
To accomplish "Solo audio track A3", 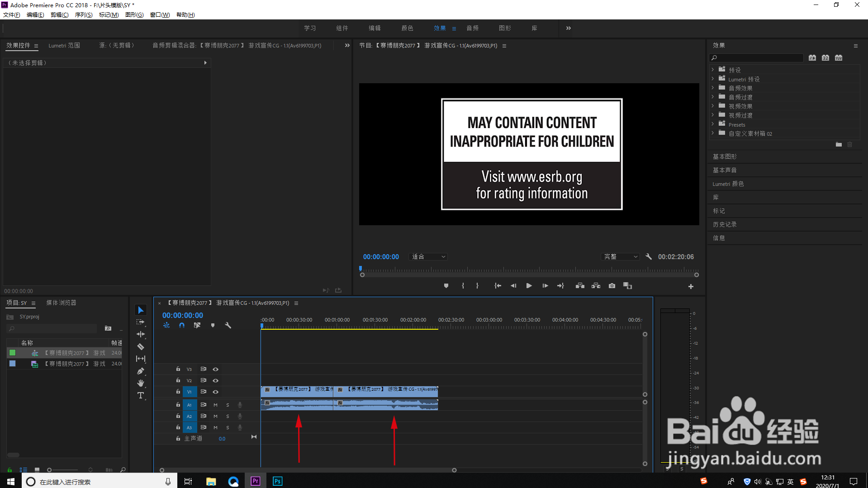I will (228, 427).
